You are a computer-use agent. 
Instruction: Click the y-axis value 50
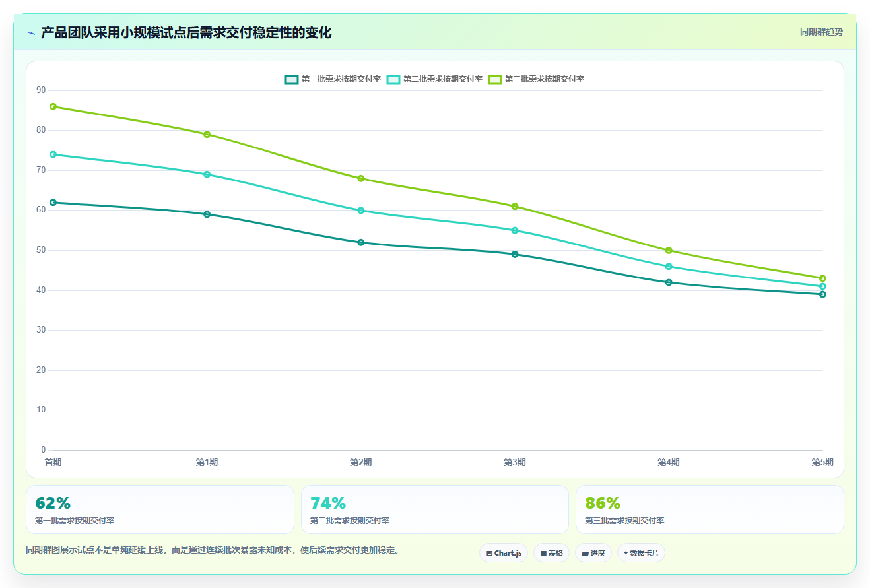coord(41,250)
